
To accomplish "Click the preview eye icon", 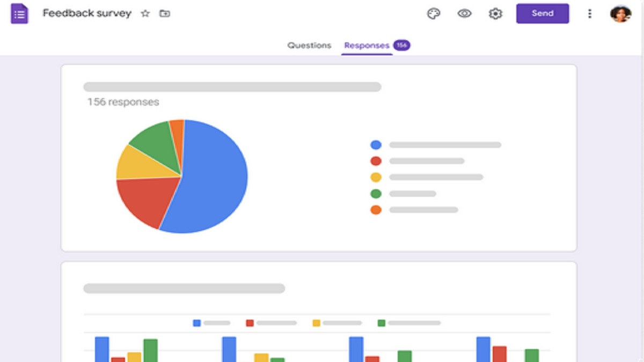I will click(x=464, y=14).
